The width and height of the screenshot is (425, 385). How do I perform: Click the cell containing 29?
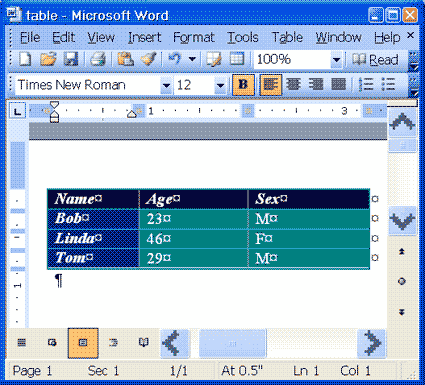[x=194, y=258]
